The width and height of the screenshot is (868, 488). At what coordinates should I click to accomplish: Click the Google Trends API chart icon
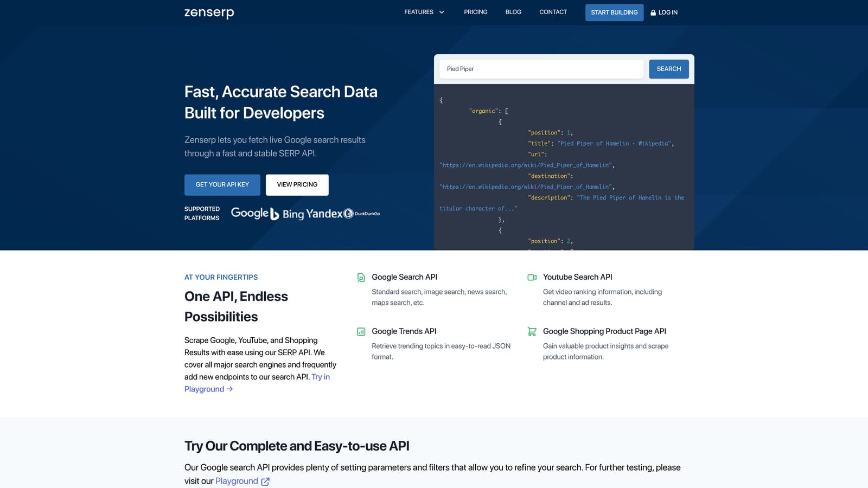tap(361, 332)
